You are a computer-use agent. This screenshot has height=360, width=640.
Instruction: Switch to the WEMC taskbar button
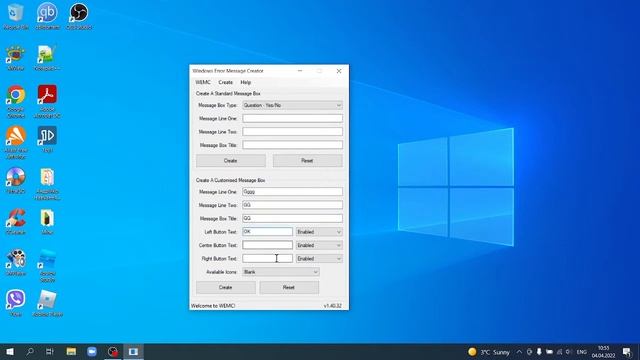point(133,351)
